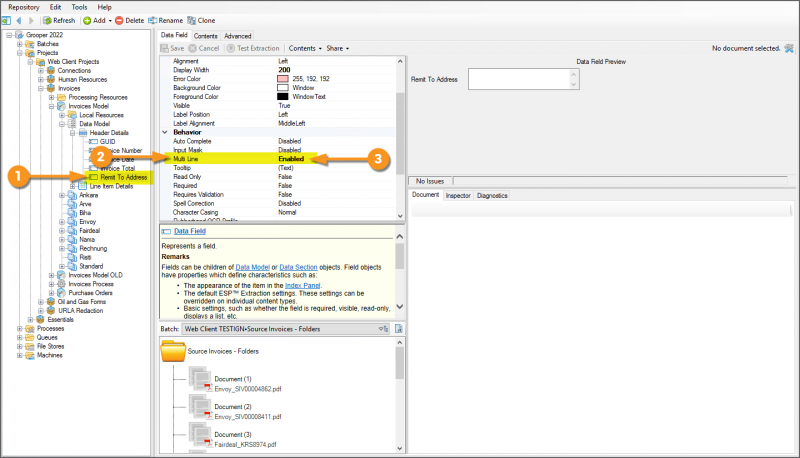Click the Line Item Details table icon

pos(83,186)
